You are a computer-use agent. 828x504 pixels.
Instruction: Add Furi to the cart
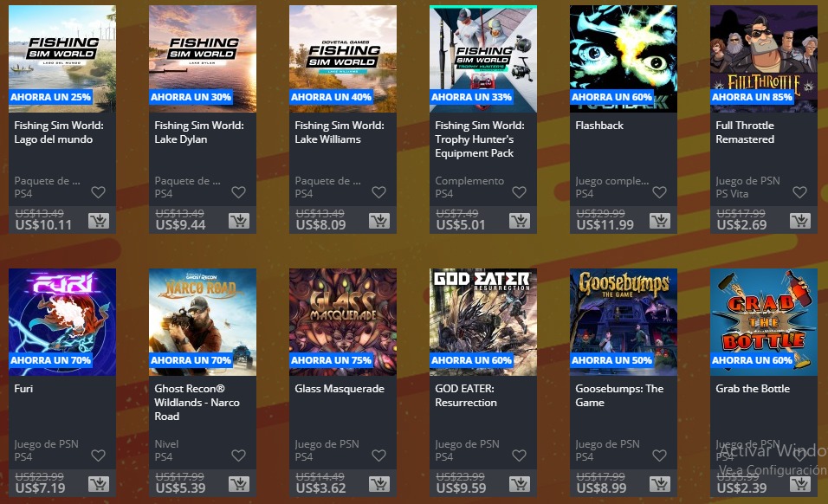(x=98, y=484)
